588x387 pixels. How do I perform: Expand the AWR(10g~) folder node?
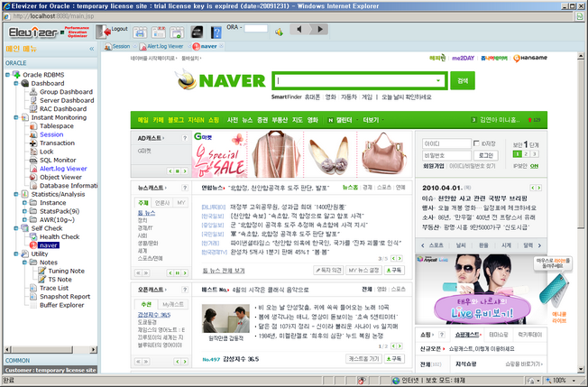[x=24, y=220]
